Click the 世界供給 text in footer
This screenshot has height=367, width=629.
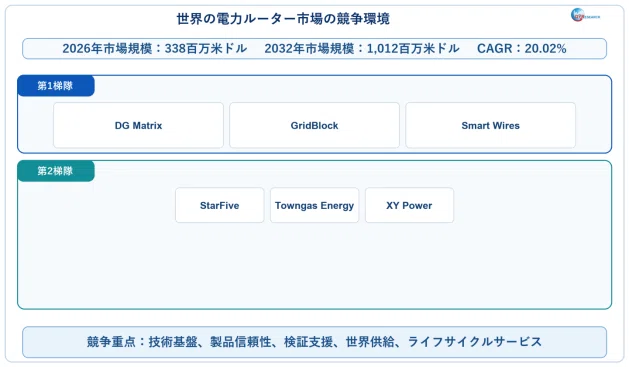coord(370,342)
